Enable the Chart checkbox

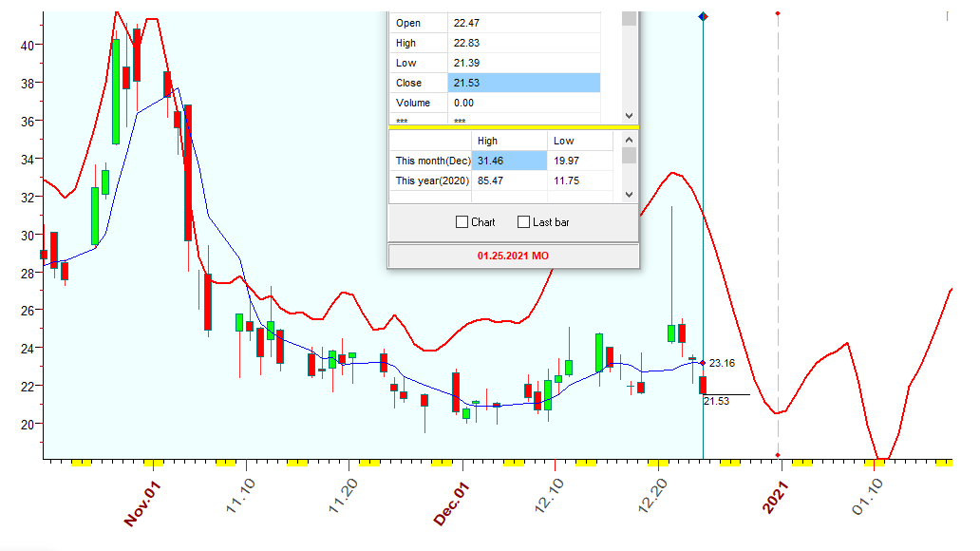click(x=462, y=222)
